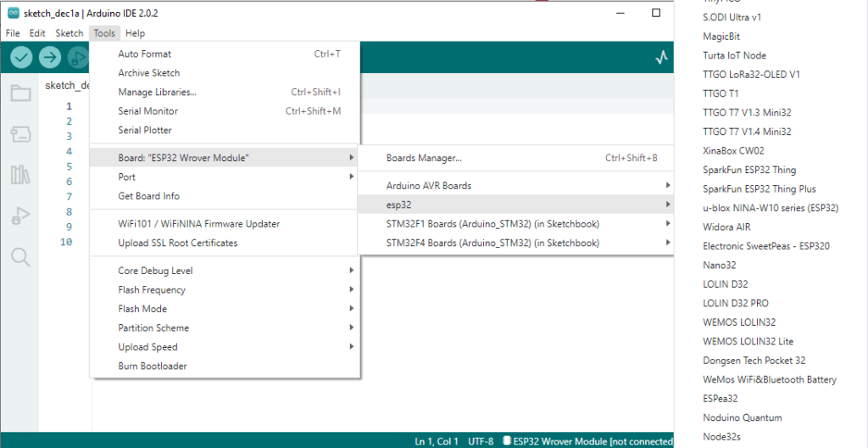Expand the Core Debug Level submenu
This screenshot has height=448, width=868.
(225, 271)
